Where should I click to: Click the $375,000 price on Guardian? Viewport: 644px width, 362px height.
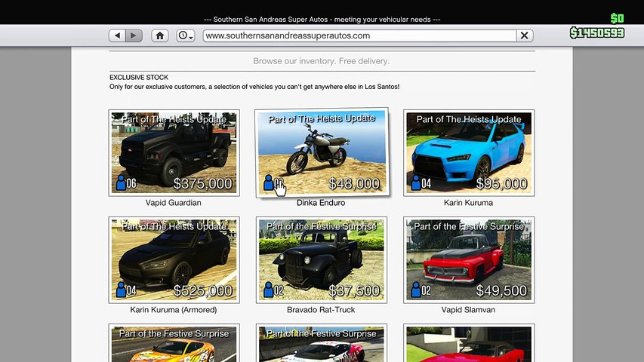[x=203, y=183]
